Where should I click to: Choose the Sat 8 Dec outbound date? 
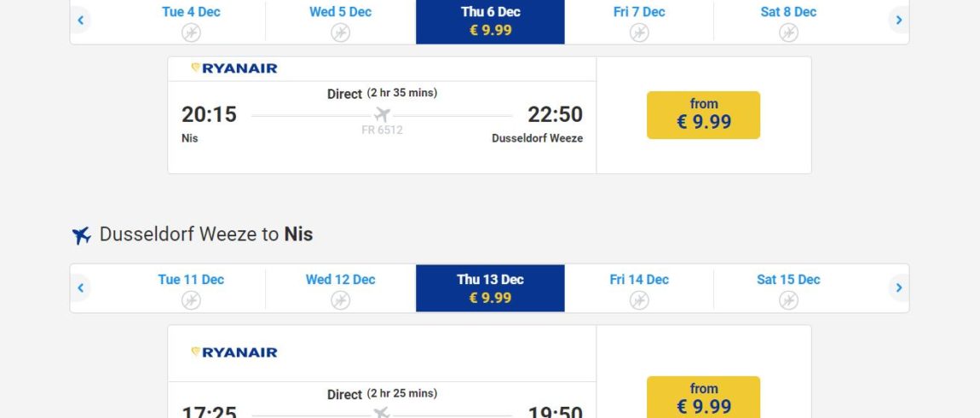789,21
